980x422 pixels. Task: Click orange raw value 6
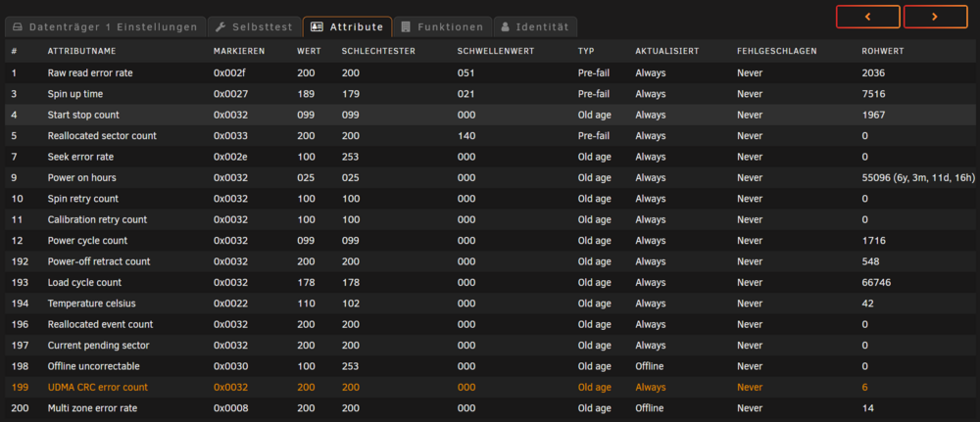tap(864, 387)
